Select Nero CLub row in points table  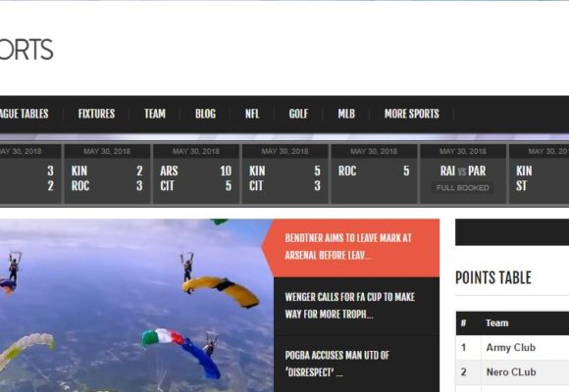pyautogui.click(x=512, y=372)
